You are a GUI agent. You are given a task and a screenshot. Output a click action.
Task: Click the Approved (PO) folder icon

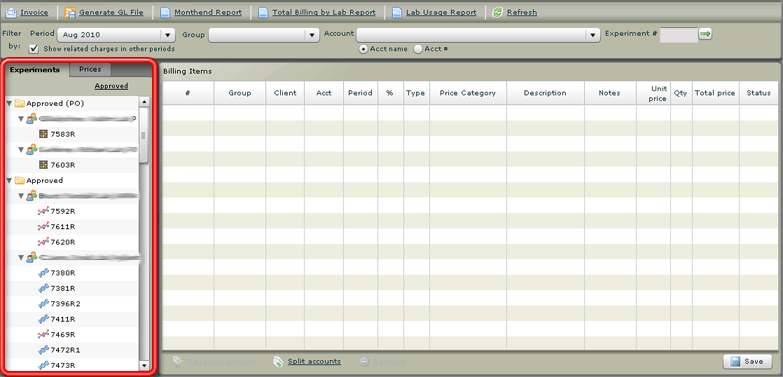click(x=19, y=103)
